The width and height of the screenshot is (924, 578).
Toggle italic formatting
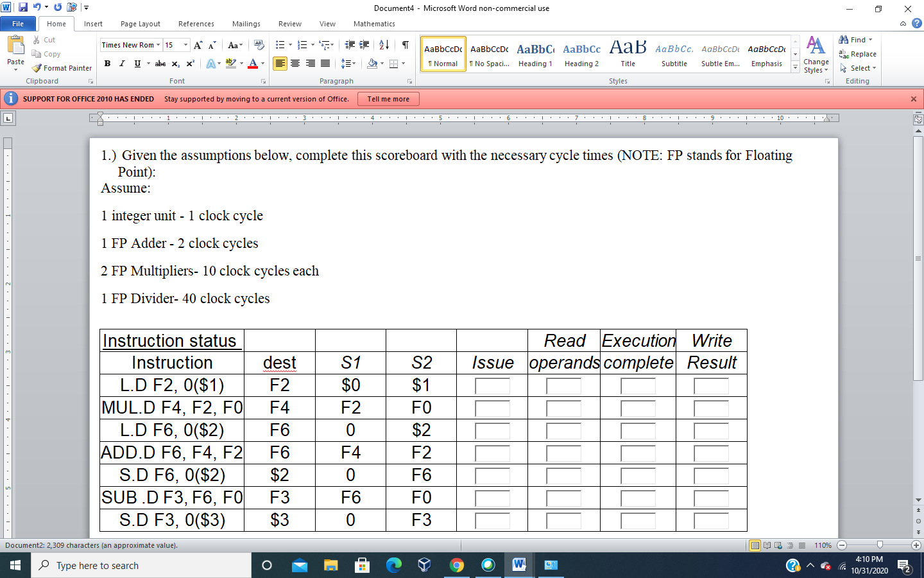pyautogui.click(x=122, y=64)
